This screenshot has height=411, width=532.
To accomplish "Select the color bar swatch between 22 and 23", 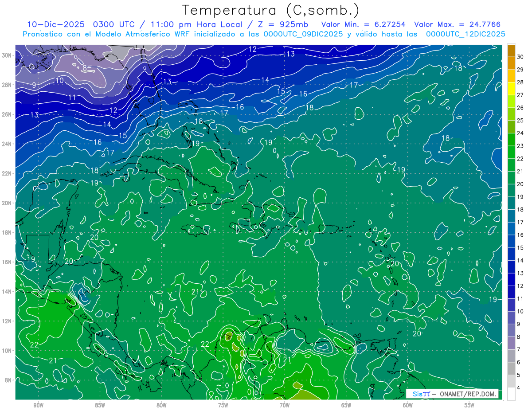I will (511, 153).
